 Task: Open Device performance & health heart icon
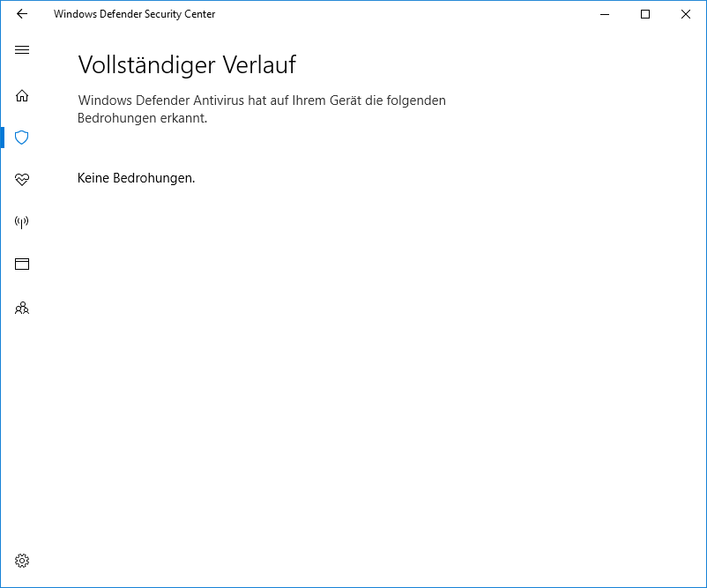pos(22,180)
